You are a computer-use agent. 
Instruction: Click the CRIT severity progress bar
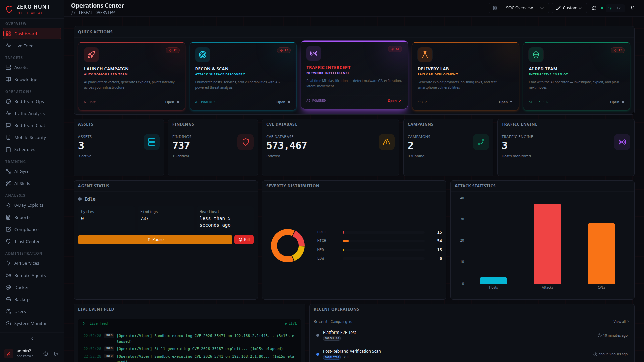[x=383, y=232]
